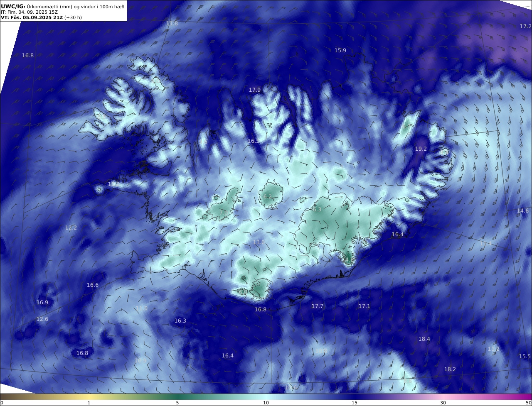Viewport: 532px width, 406px height.
Task: Select the 12.6 value label
Action: click(42, 319)
